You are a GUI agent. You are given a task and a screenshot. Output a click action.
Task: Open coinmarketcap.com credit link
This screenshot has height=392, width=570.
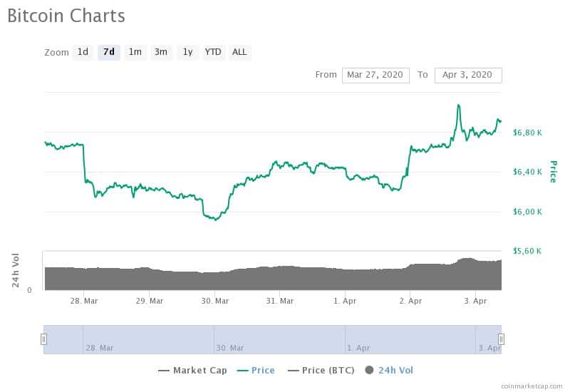532,386
